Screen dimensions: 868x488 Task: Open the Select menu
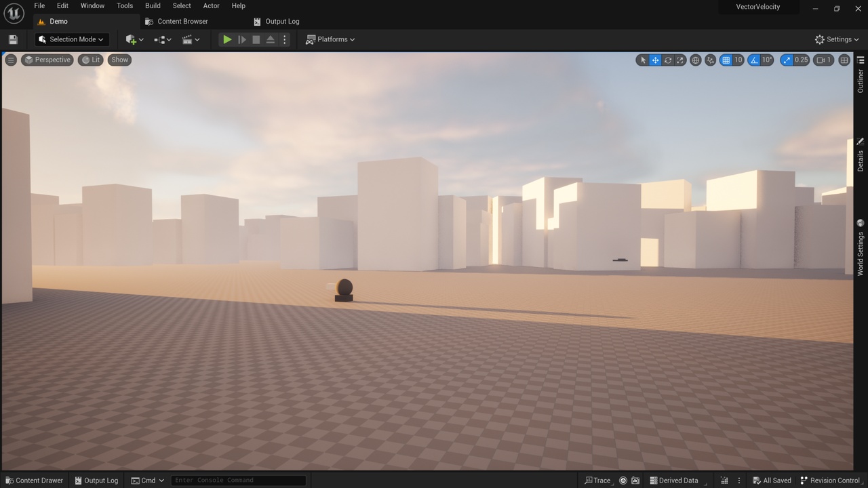click(x=182, y=5)
